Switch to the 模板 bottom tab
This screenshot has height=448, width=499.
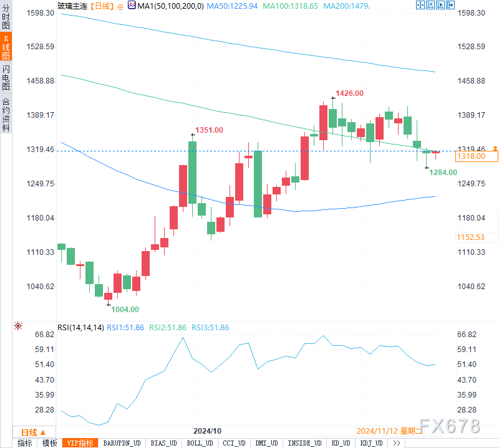coord(50,443)
